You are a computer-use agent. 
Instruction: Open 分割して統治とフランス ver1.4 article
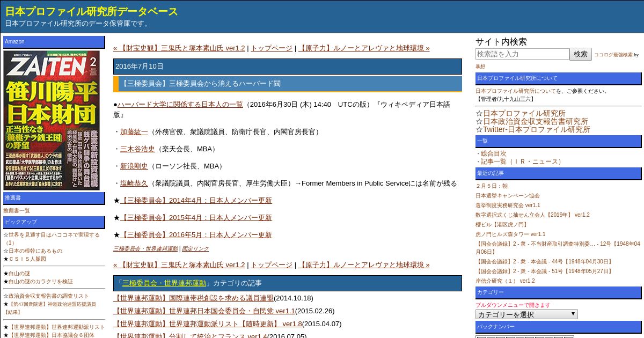[x=191, y=335]
